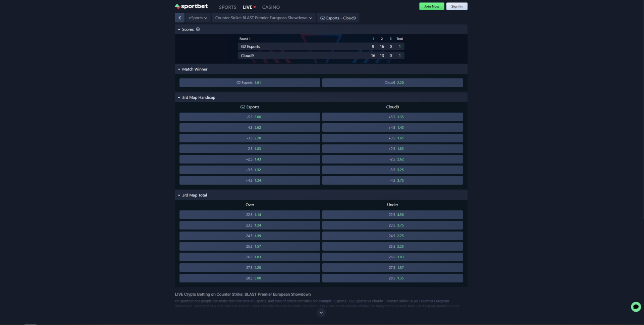Select Under 23.5 at 3.75

(392, 225)
